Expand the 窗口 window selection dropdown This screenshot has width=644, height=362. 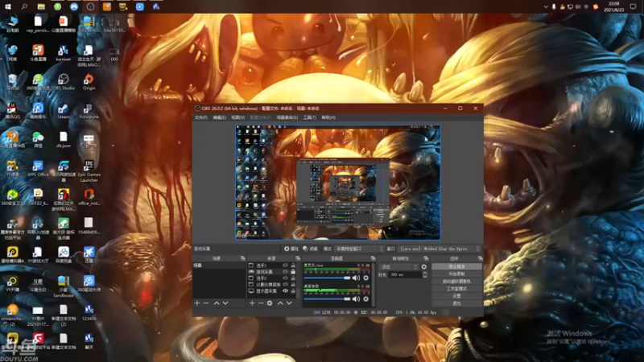[439, 249]
